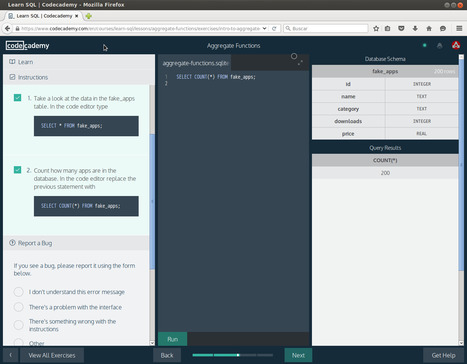This screenshot has height=364, width=467.
Task: Click the Query Results panel heading
Action: 385,148
